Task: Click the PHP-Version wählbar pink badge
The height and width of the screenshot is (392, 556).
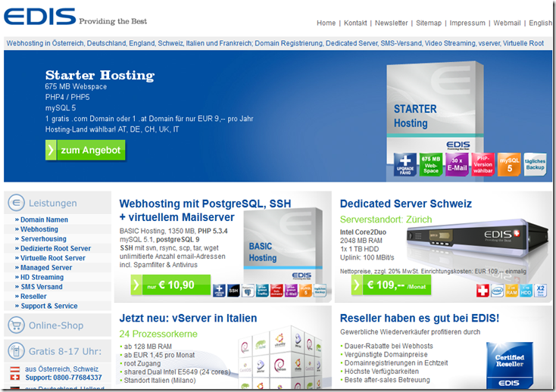Action: point(483,165)
